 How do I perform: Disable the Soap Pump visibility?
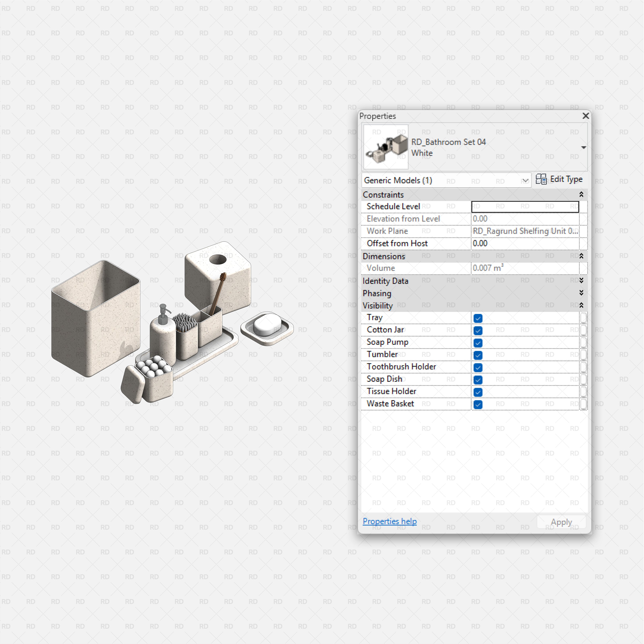pos(478,343)
